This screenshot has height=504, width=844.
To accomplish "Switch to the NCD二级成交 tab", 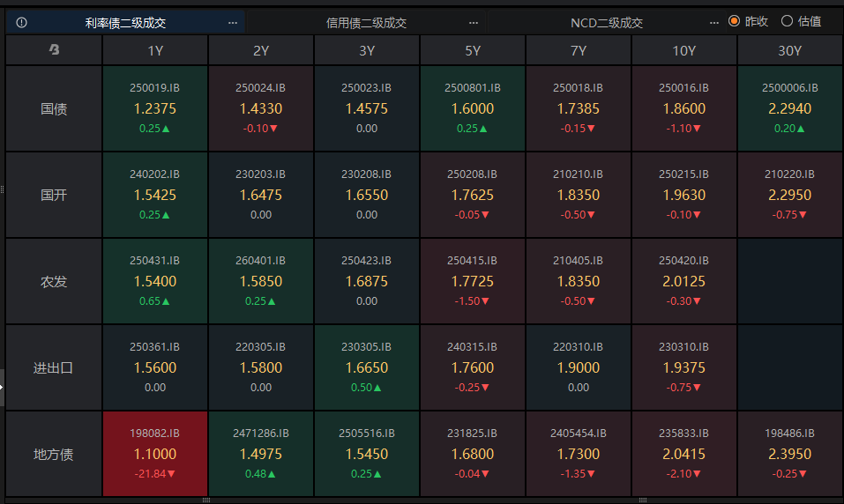I will coord(607,22).
